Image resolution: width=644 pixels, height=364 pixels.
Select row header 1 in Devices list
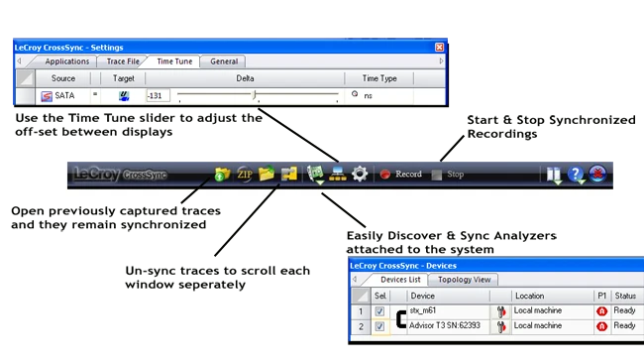[x=361, y=311]
